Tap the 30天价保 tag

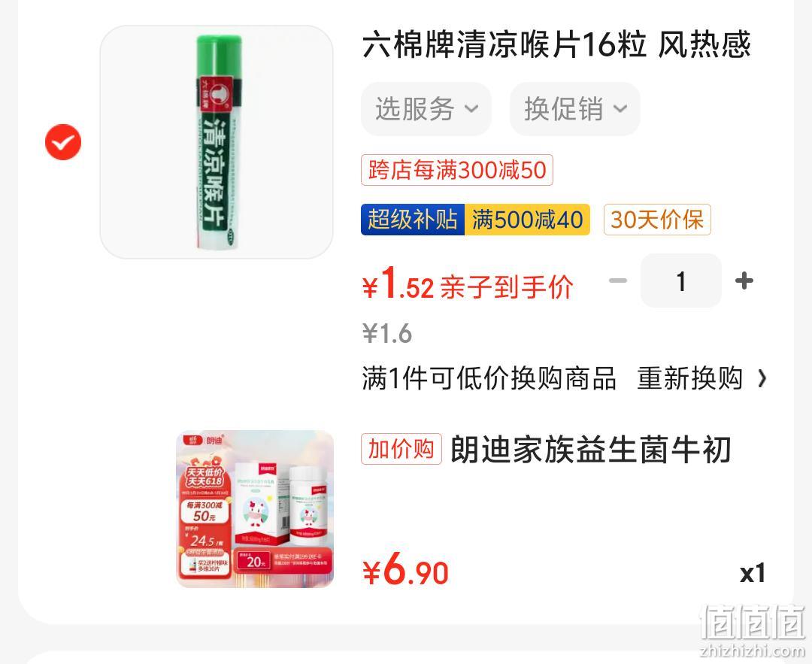click(x=657, y=220)
